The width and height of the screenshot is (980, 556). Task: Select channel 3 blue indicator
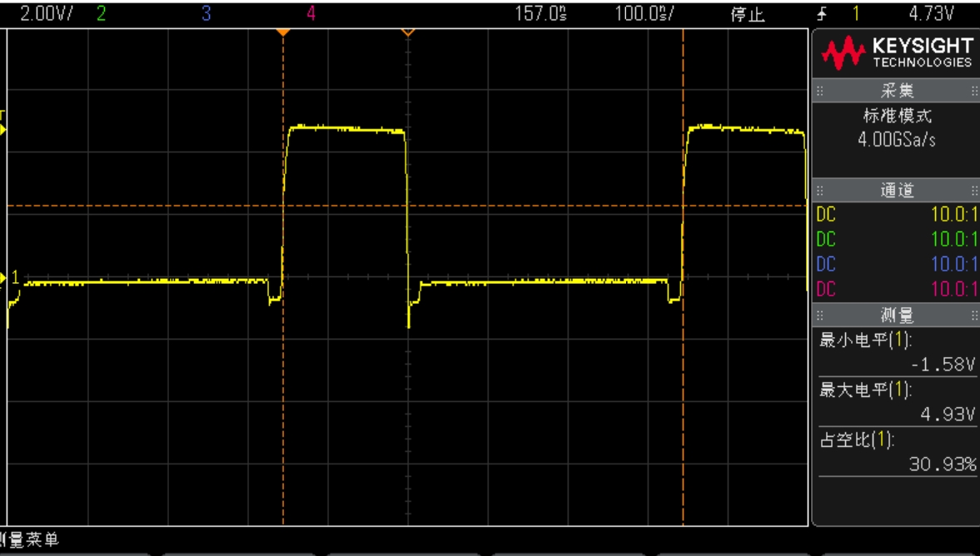(206, 14)
